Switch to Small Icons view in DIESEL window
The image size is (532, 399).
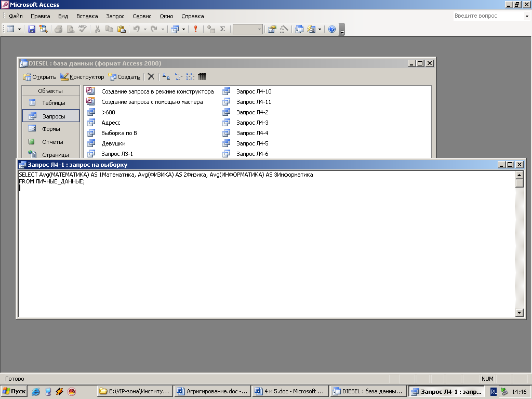click(179, 77)
